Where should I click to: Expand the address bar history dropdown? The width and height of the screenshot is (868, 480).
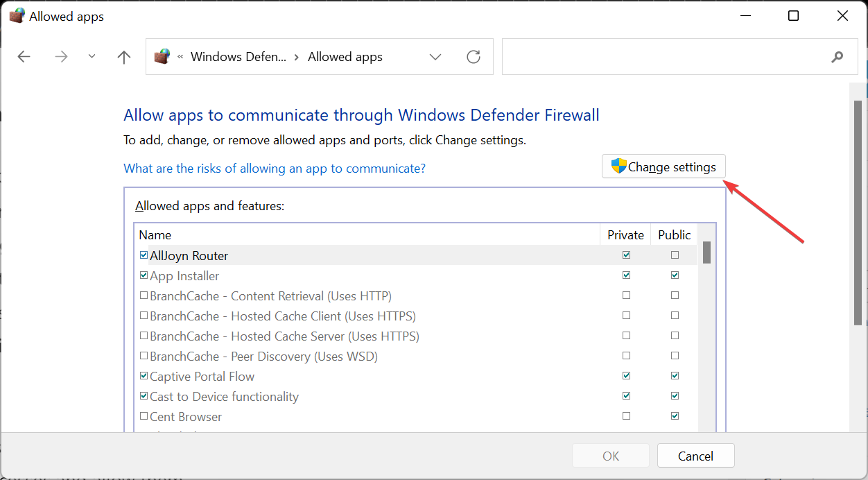(x=435, y=57)
